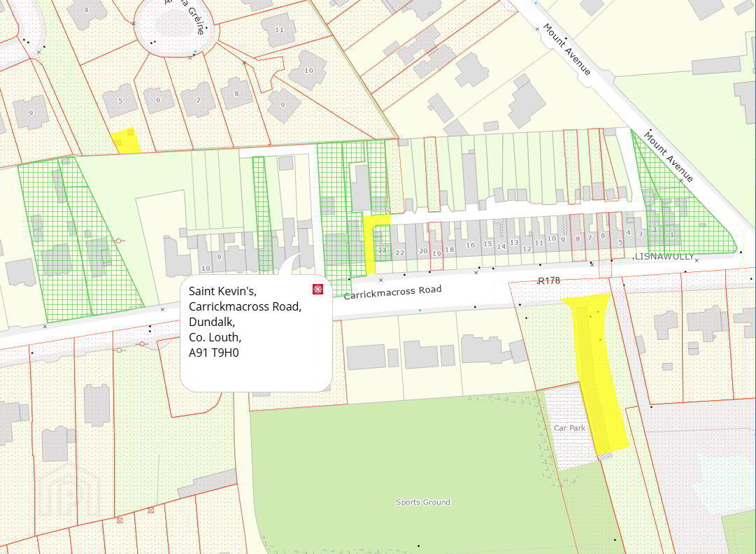The height and width of the screenshot is (554, 756).
Task: Click house number 19 on the terrace
Action: 437,253
